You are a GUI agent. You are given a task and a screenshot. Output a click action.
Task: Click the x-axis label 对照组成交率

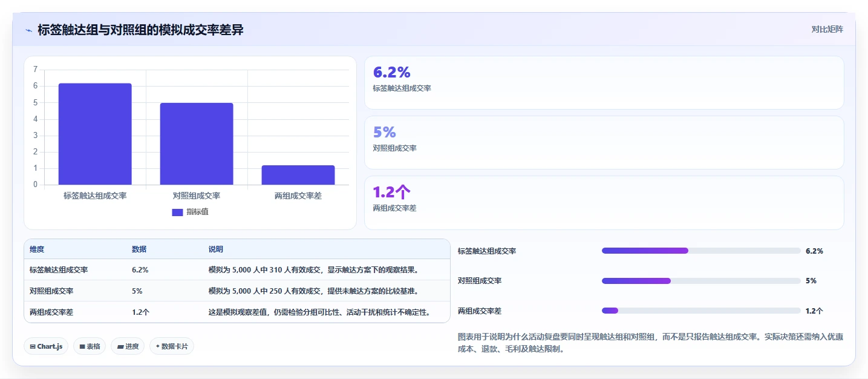[197, 196]
